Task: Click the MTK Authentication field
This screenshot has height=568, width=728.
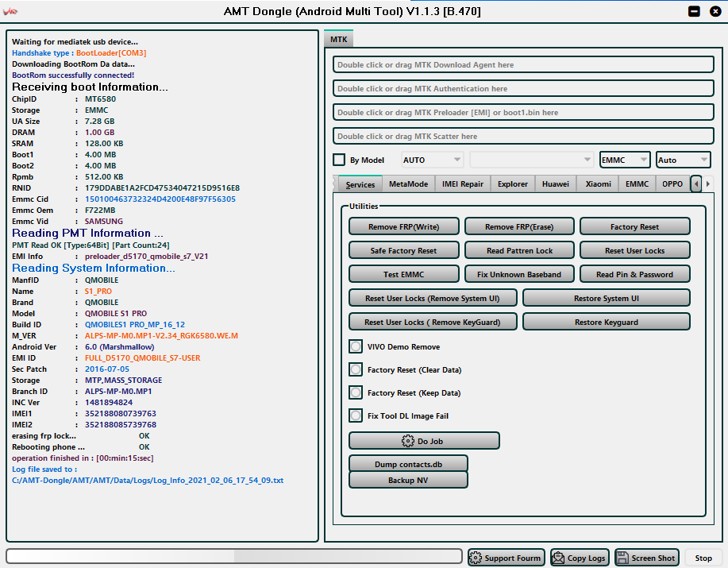Action: tap(523, 88)
